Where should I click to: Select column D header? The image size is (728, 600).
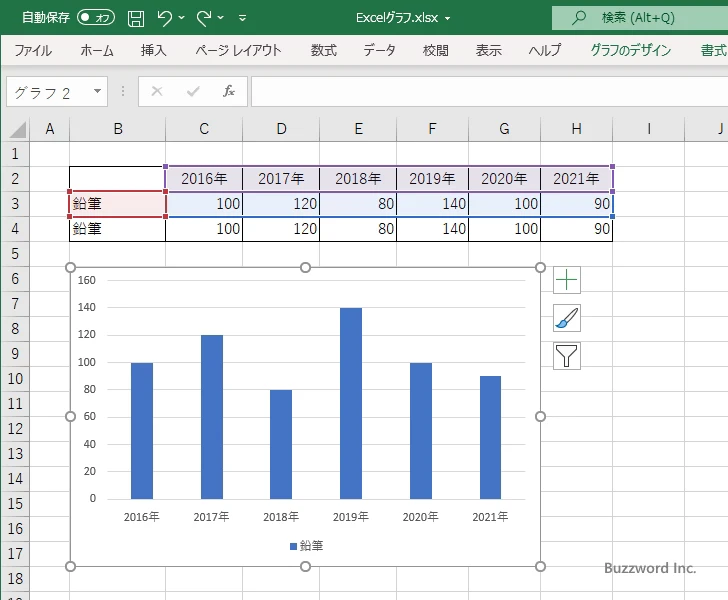[x=281, y=129]
